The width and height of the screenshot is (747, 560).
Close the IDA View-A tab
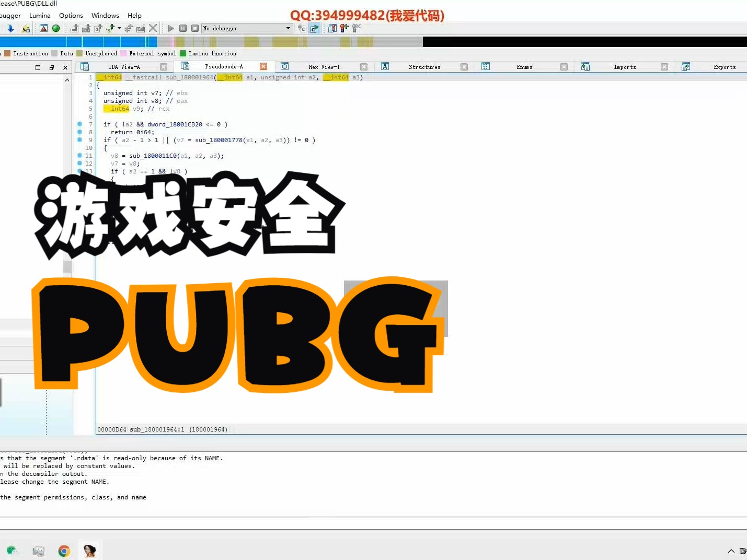point(164,67)
